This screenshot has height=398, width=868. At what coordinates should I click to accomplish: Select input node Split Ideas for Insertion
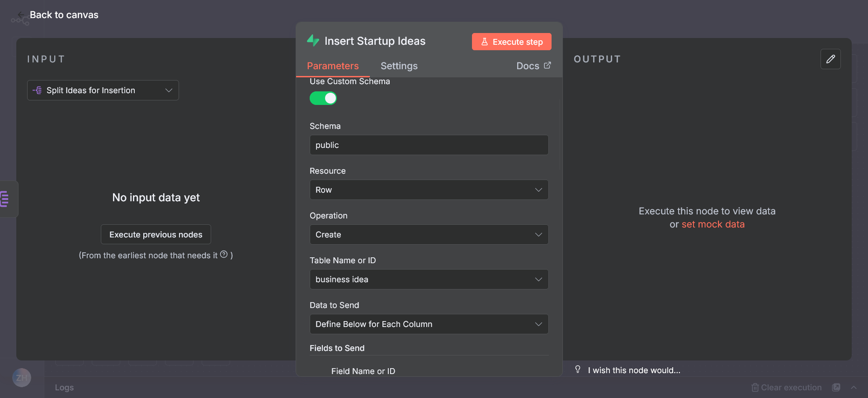tap(103, 90)
